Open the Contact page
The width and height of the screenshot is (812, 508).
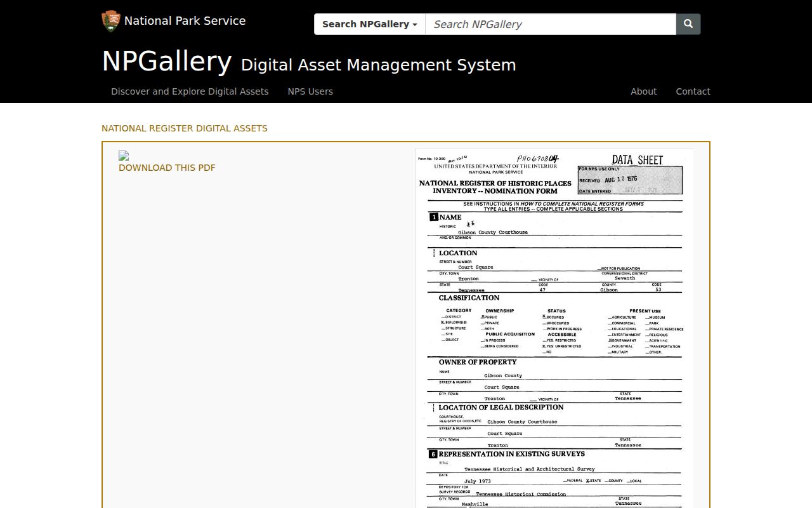coord(693,91)
